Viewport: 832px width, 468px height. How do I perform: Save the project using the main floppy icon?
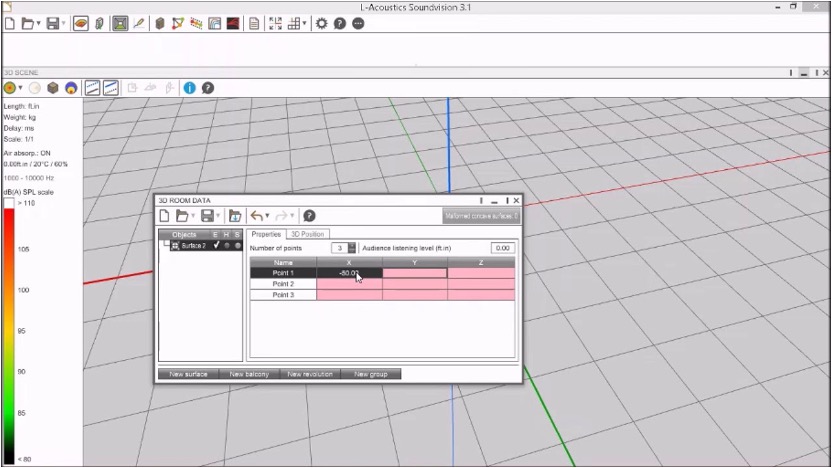[53, 23]
